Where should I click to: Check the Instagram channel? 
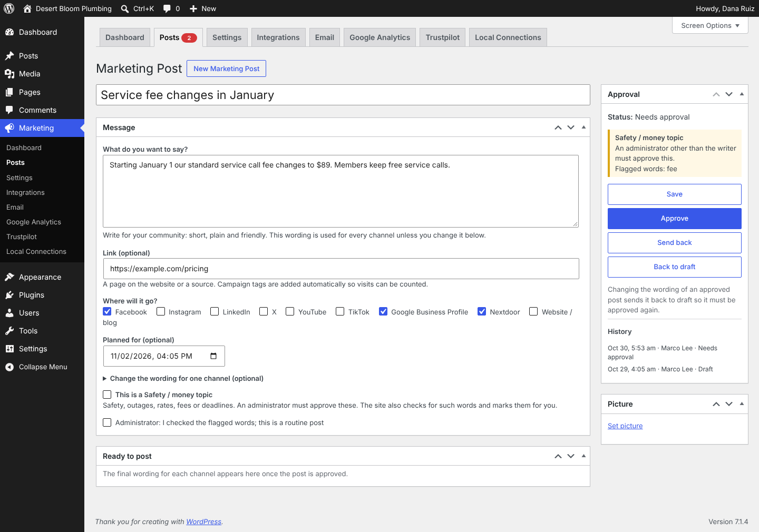coord(161,311)
